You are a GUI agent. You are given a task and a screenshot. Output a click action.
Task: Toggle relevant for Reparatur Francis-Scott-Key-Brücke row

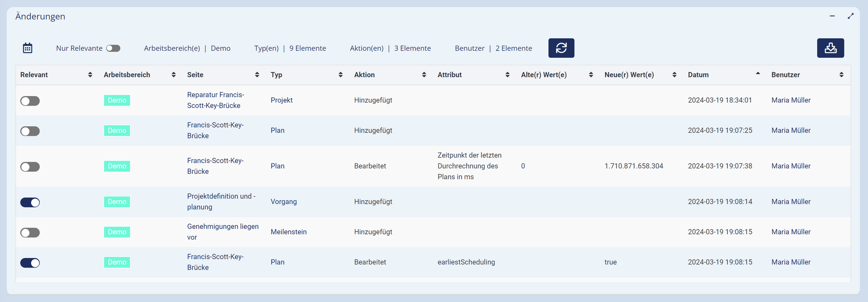(30, 101)
